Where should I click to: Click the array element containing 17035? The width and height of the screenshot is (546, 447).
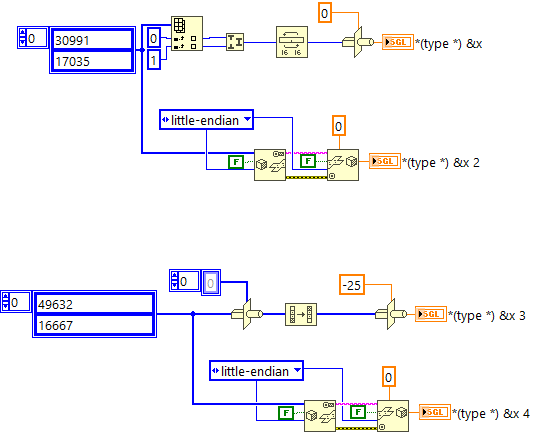[92, 62]
